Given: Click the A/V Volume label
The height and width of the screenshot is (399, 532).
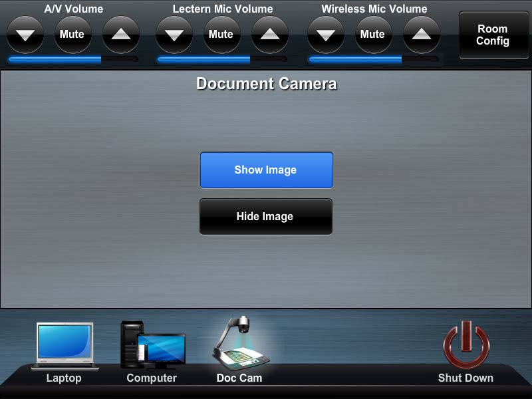Looking at the screenshot, I should point(74,9).
